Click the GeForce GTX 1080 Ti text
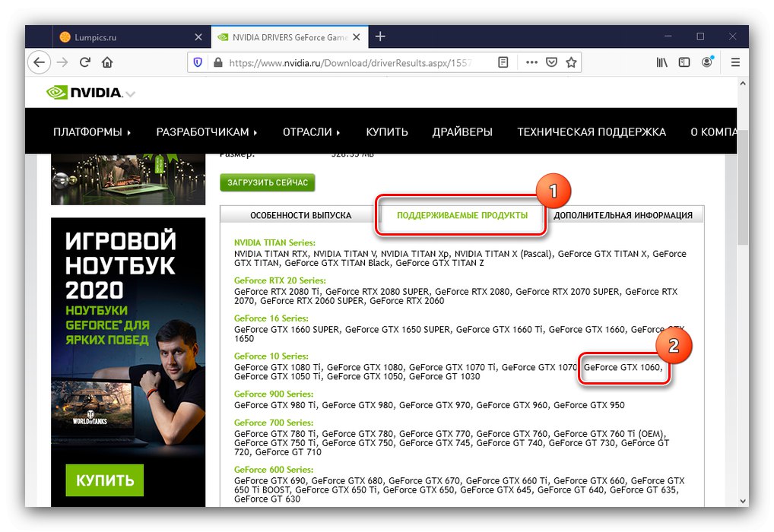774x532 pixels. (278, 367)
